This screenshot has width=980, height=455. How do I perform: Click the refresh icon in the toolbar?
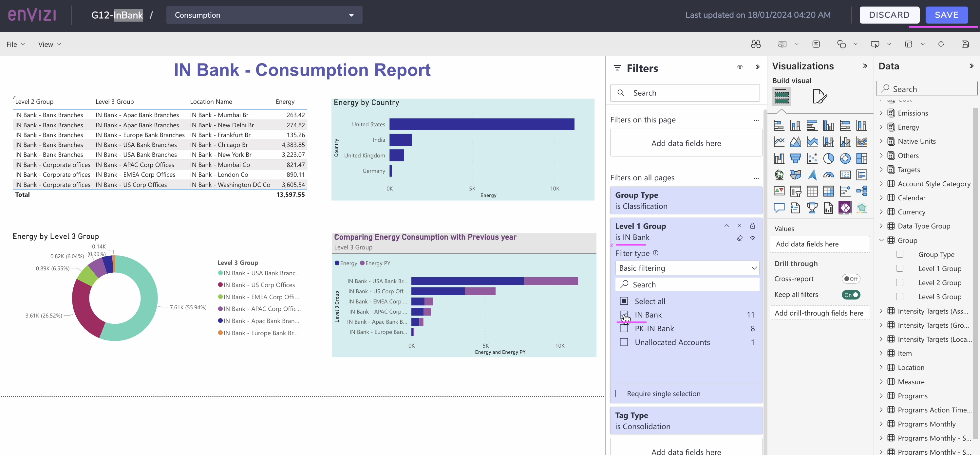pyautogui.click(x=941, y=44)
